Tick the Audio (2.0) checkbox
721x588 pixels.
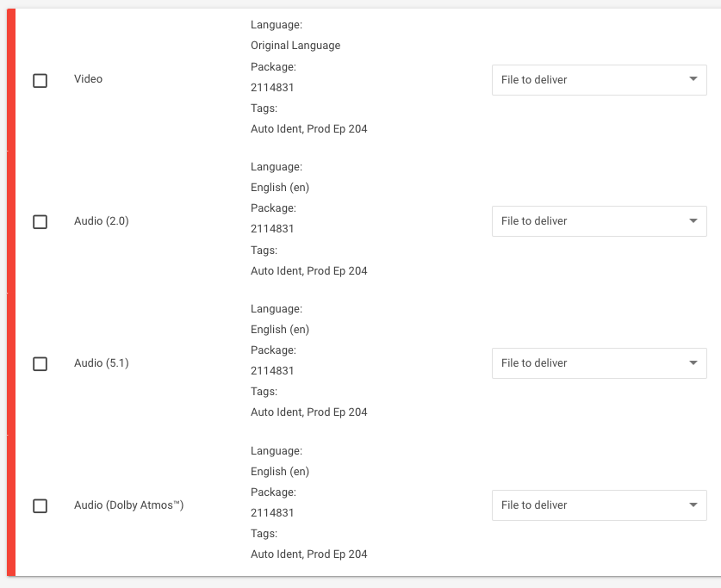coord(40,222)
